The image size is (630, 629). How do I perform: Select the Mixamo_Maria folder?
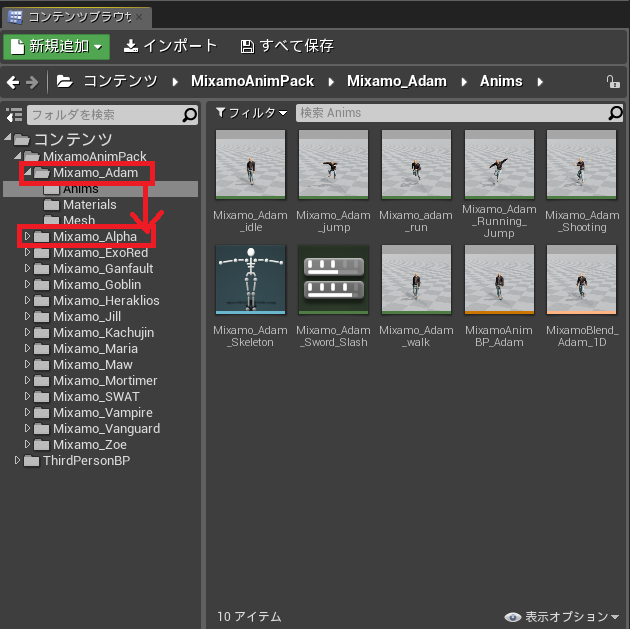(86, 349)
